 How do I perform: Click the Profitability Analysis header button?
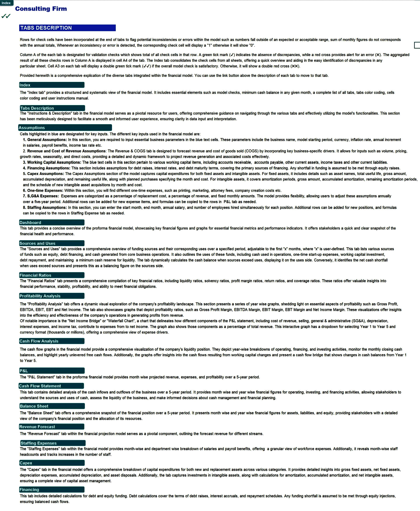[x=55, y=297]
